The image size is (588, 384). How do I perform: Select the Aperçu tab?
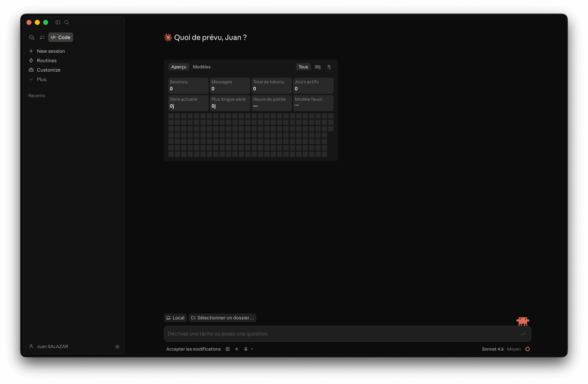(x=179, y=67)
